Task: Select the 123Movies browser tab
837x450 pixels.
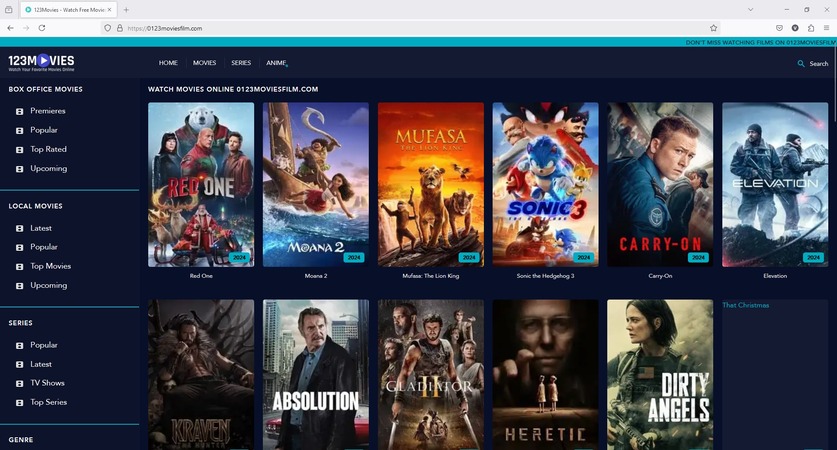Action: 68,10
